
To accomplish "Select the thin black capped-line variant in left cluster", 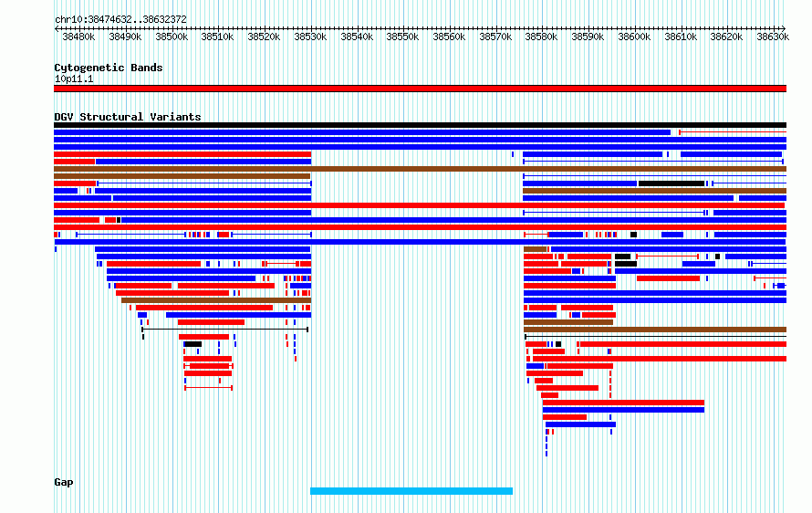I will click(225, 330).
